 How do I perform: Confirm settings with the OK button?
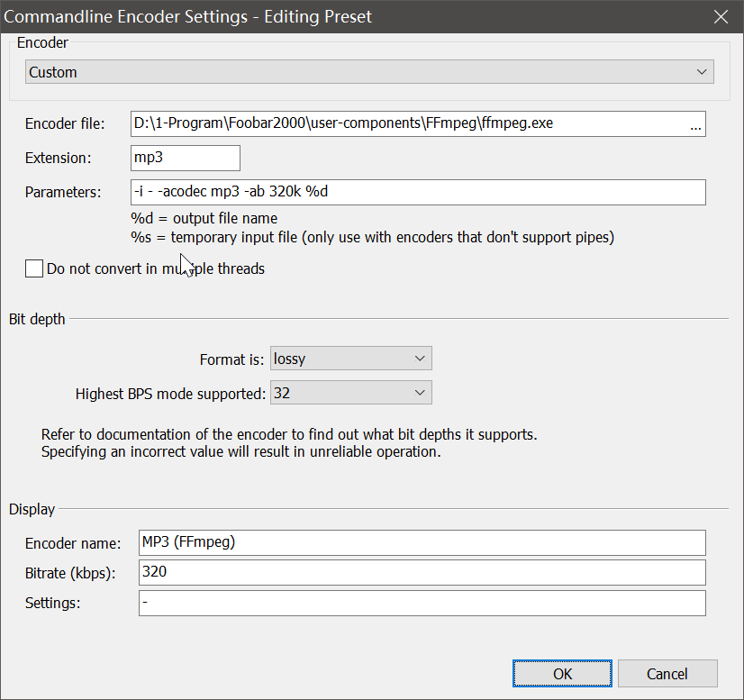(x=562, y=674)
